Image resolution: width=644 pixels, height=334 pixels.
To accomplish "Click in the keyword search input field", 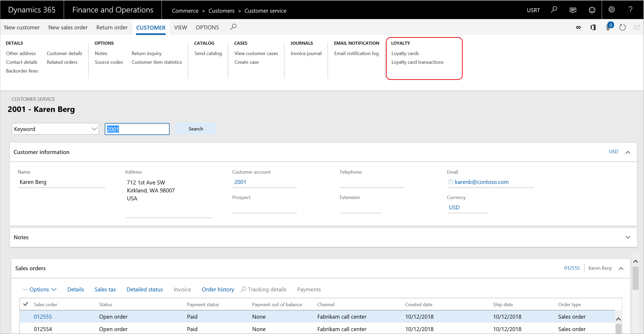I will click(137, 129).
